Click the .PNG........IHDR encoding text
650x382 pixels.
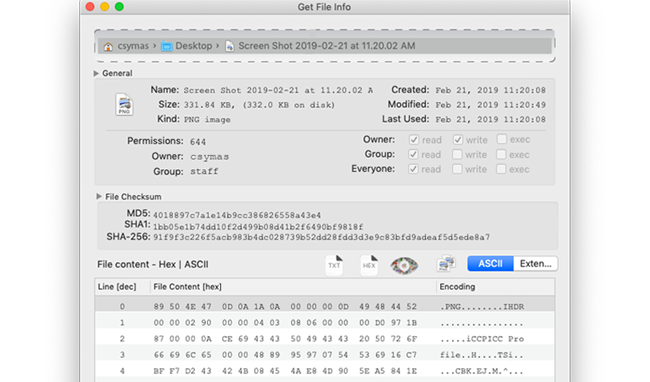point(482,307)
